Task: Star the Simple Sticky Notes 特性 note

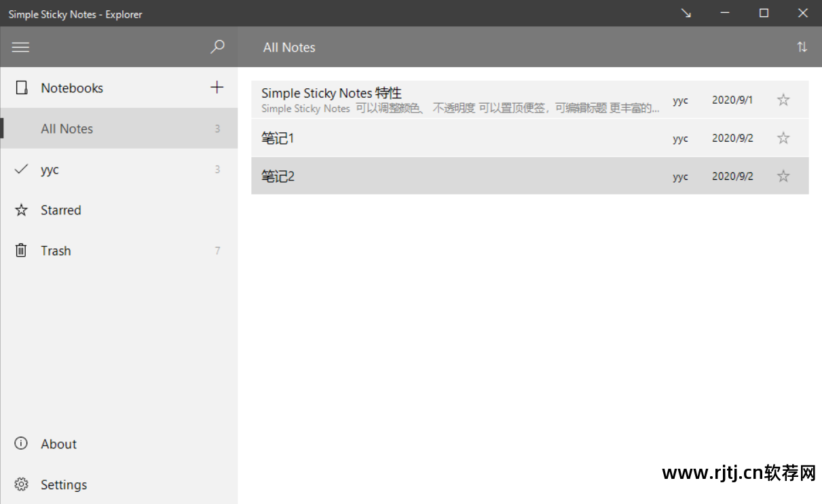Action: tap(783, 100)
